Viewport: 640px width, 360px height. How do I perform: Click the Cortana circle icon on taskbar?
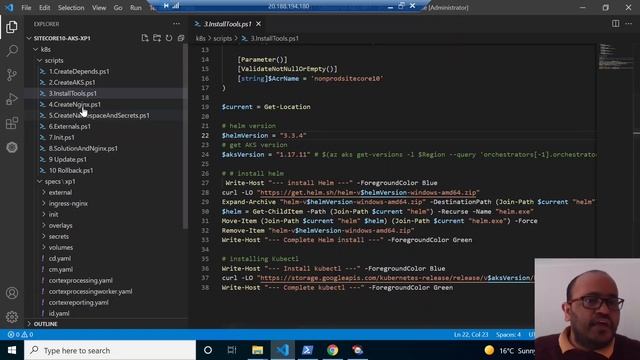tap(208, 350)
